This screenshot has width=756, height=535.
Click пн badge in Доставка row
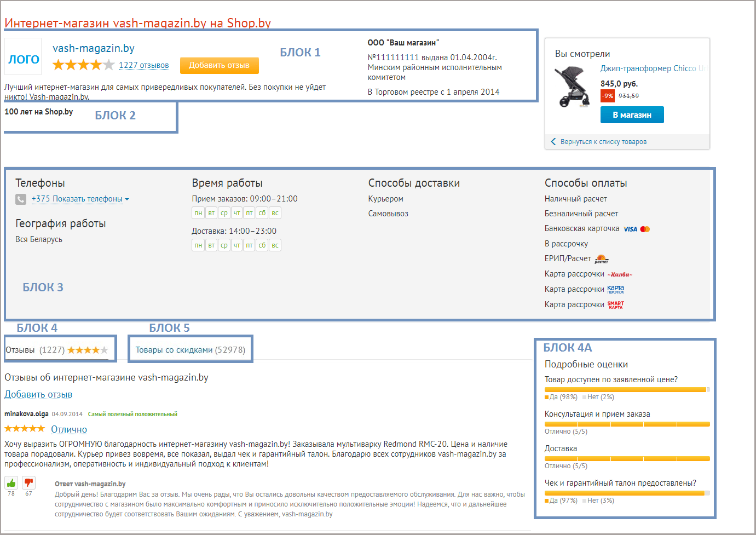coord(198,245)
